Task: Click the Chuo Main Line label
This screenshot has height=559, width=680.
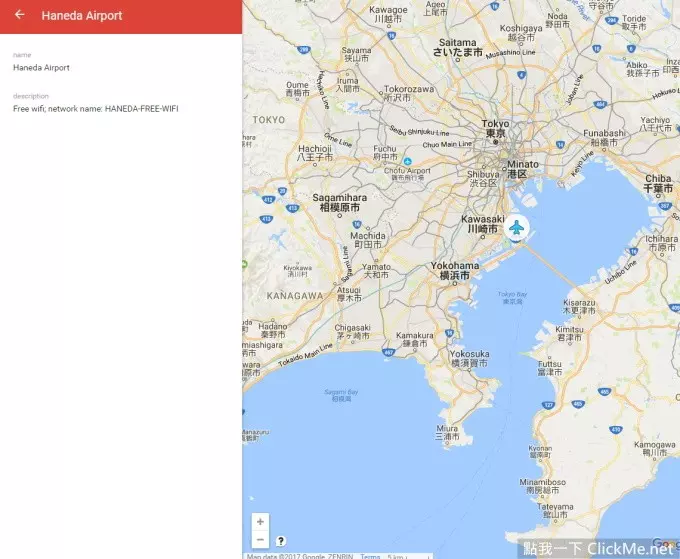Action: pyautogui.click(x=447, y=144)
